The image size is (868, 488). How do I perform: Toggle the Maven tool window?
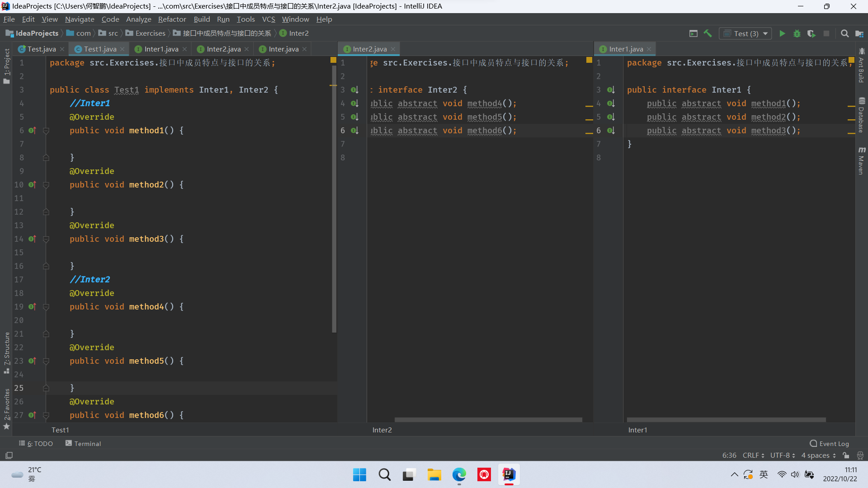click(x=862, y=161)
